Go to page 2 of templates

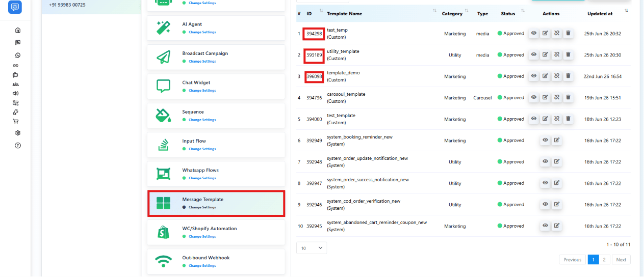604,260
